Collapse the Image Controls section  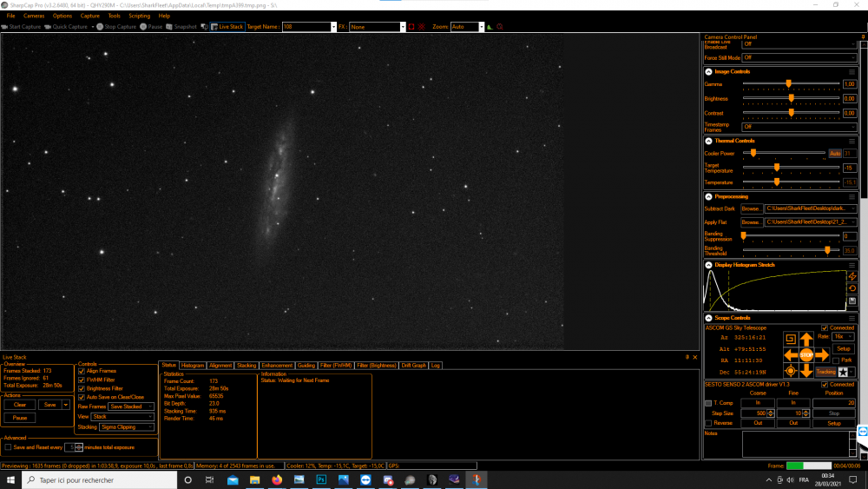coord(708,72)
